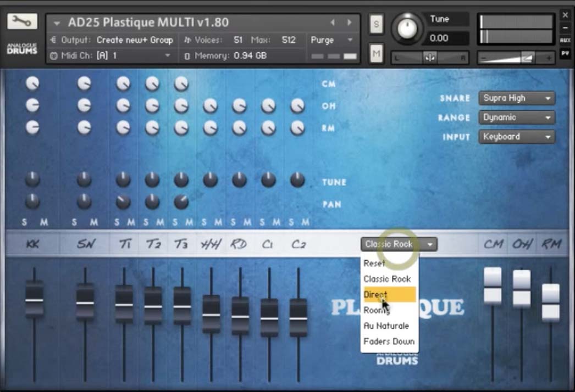
Task: Click the CM mic bus label
Action: [x=493, y=244]
